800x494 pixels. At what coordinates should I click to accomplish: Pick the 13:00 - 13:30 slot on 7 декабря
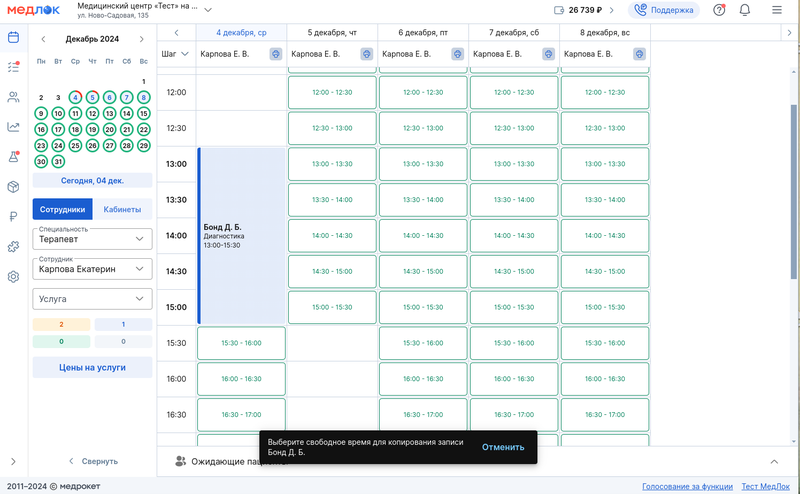514,164
